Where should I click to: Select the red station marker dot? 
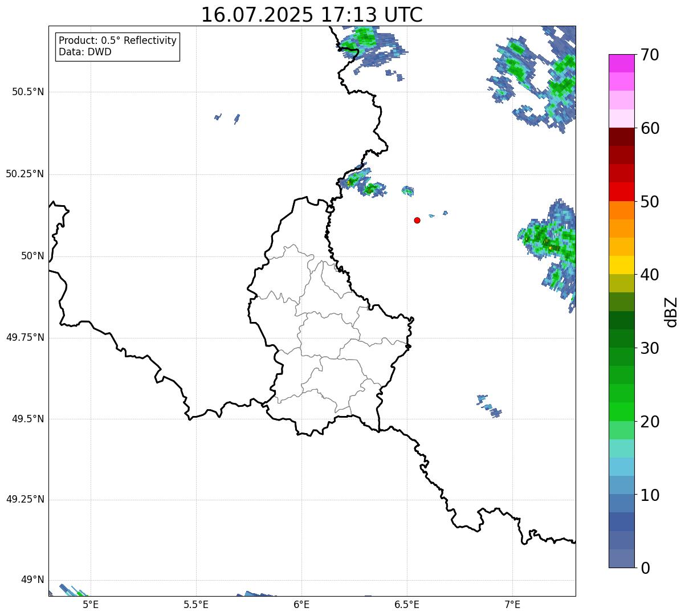417,220
